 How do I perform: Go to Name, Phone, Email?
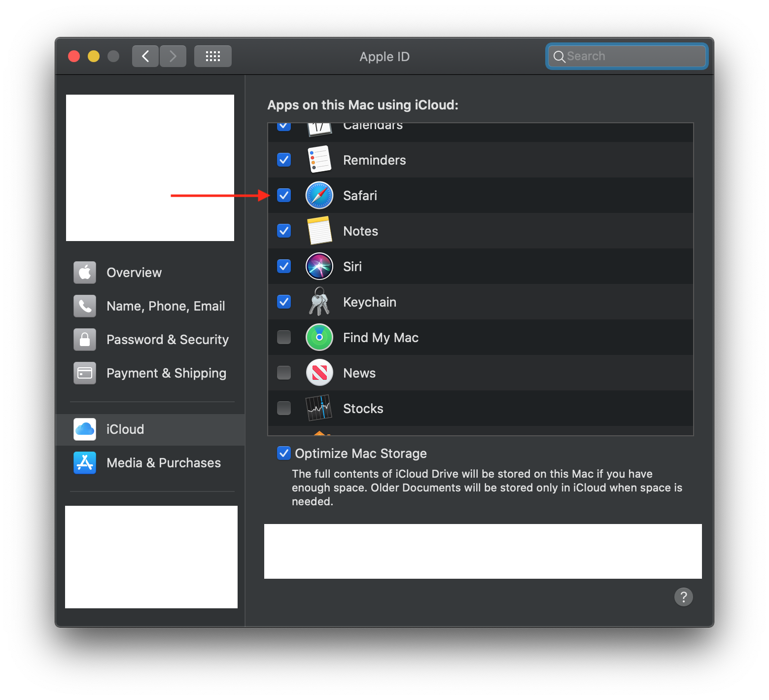point(150,306)
